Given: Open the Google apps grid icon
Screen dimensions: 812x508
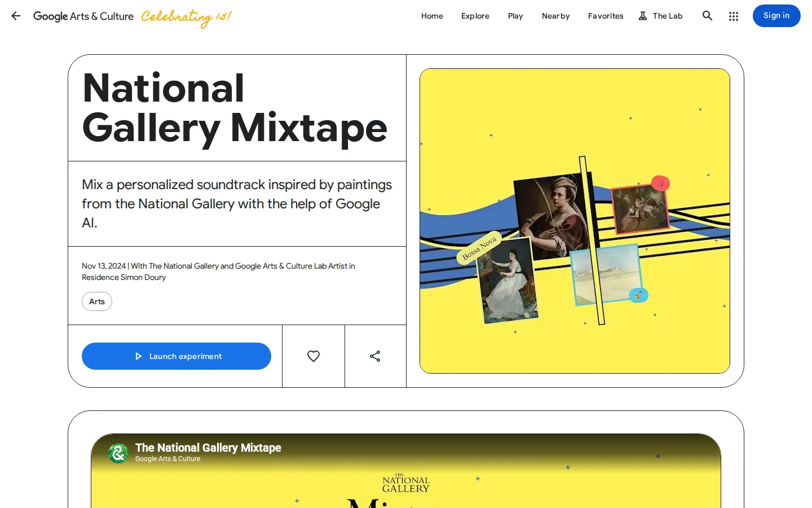Looking at the screenshot, I should (x=733, y=16).
